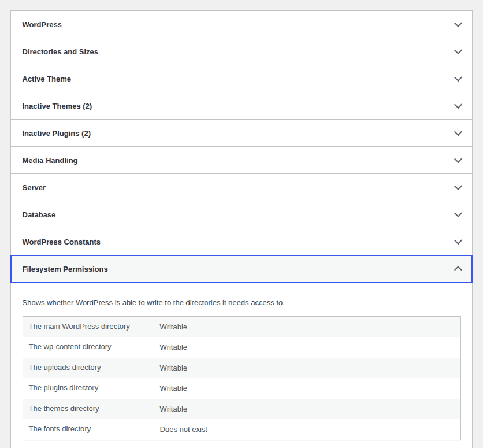Viewport: 483px width, 448px height.
Task: Click the 'Shows whether WordPress is able' description
Action: pyautogui.click(x=154, y=303)
